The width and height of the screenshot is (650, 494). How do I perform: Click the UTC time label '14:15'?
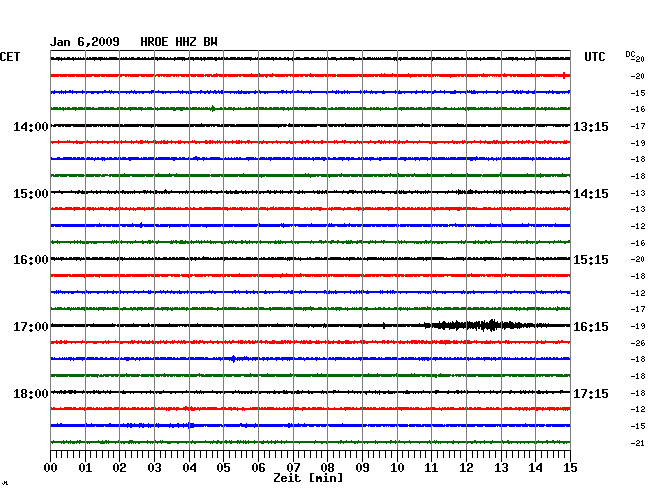pyautogui.click(x=591, y=194)
